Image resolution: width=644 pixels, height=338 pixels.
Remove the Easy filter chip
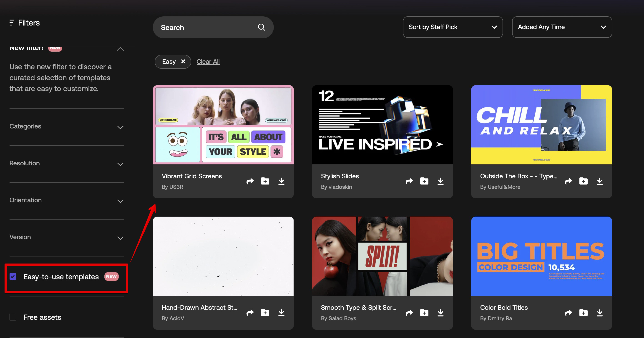(183, 61)
